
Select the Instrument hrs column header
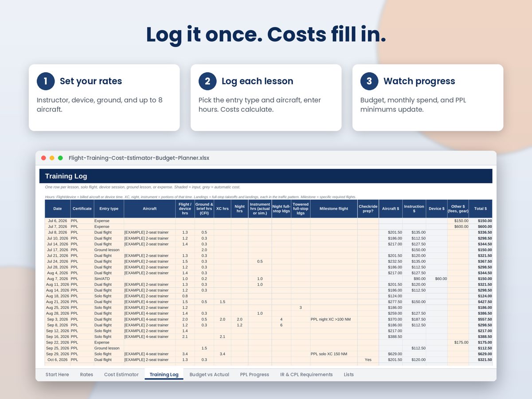260,209
